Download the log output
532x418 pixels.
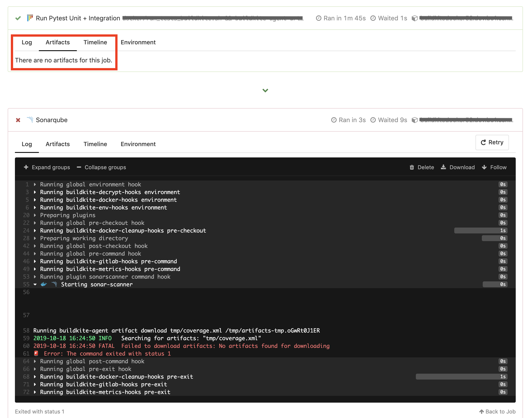pos(458,167)
